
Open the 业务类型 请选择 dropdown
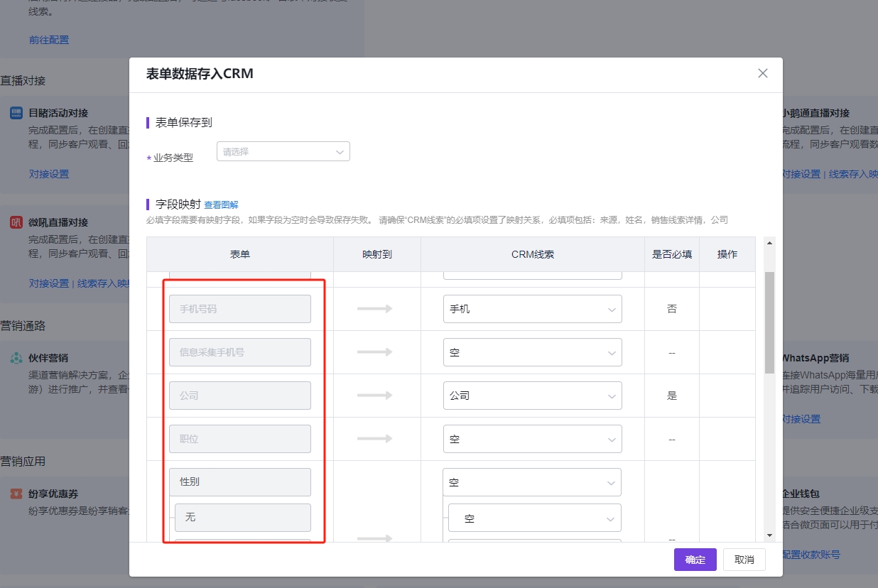coord(283,151)
